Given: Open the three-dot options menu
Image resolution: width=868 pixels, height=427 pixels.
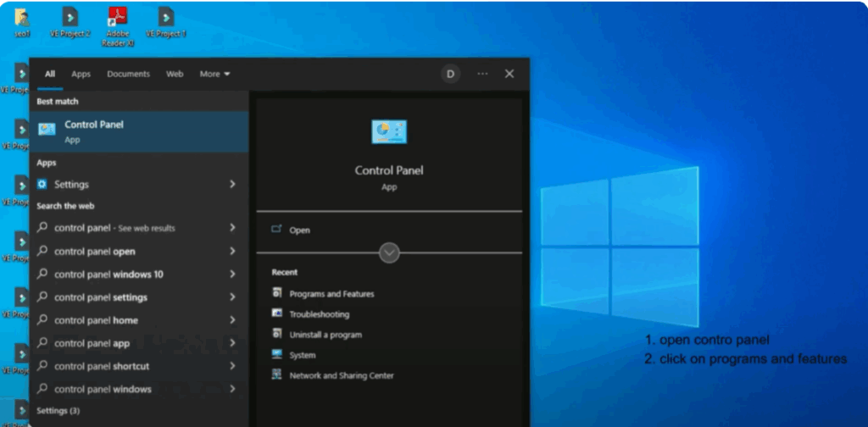Looking at the screenshot, I should tap(482, 74).
